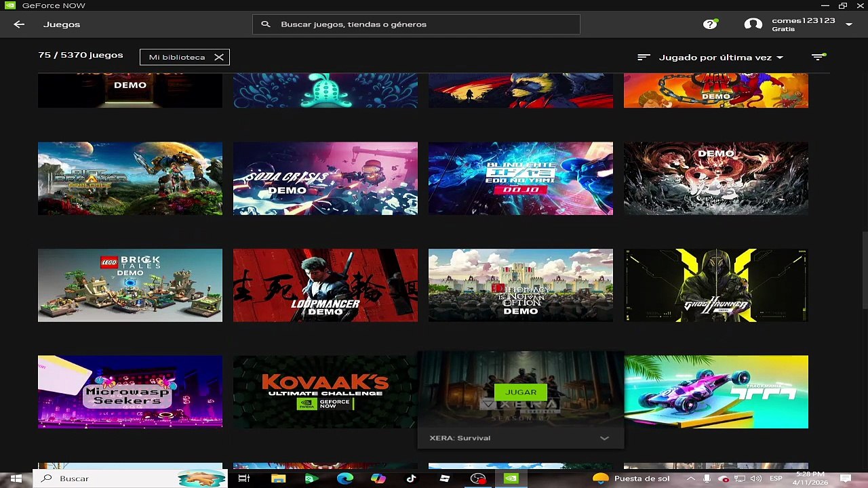Remove the Mi biblioteca filter with X

click(x=219, y=58)
